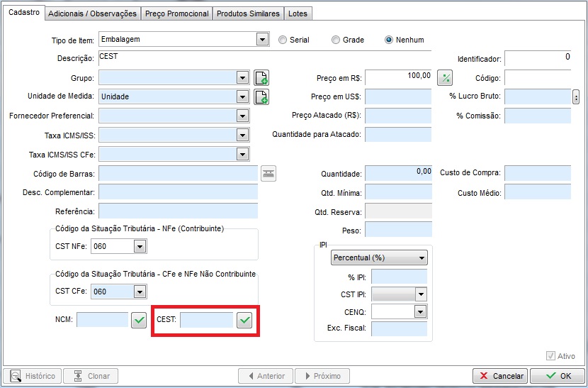Switch to Preço Promocional tab
The image size is (588, 388).
click(176, 13)
